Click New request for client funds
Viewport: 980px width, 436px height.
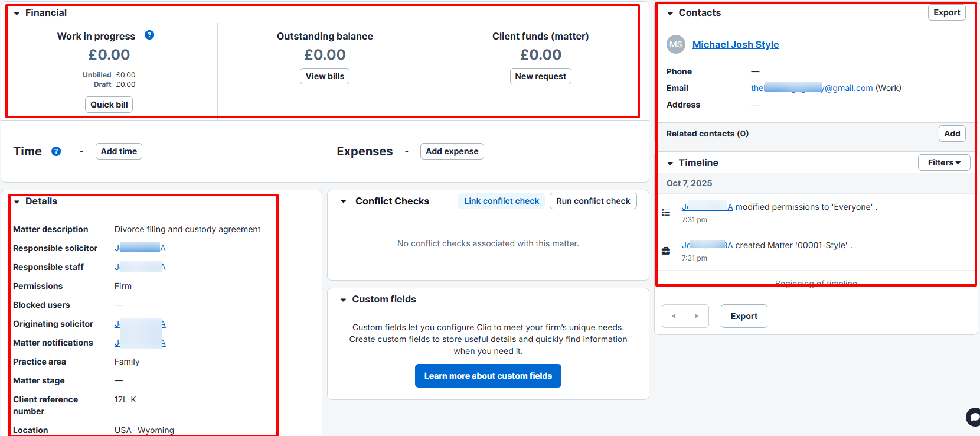pos(540,76)
